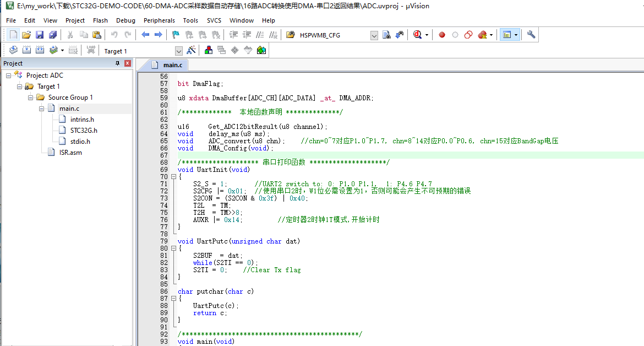Click the HSPWMB_CFG find text field
Screen dimensions: 644x346
tap(334, 35)
